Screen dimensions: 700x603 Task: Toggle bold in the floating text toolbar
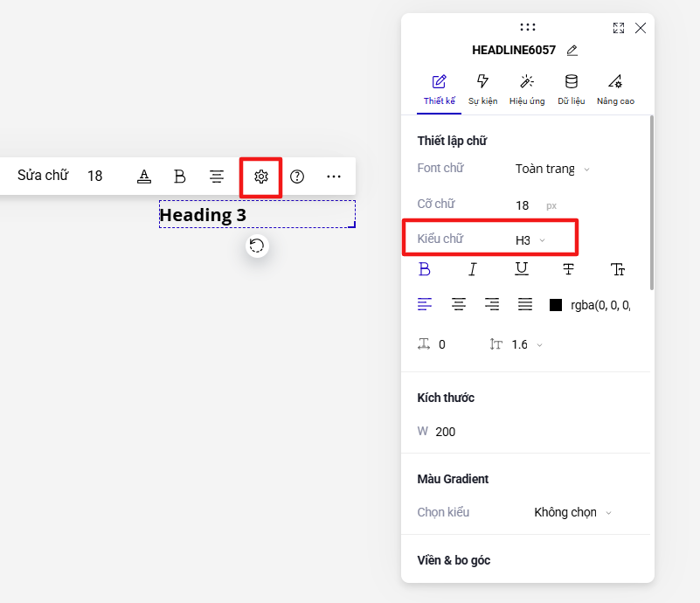(x=179, y=177)
